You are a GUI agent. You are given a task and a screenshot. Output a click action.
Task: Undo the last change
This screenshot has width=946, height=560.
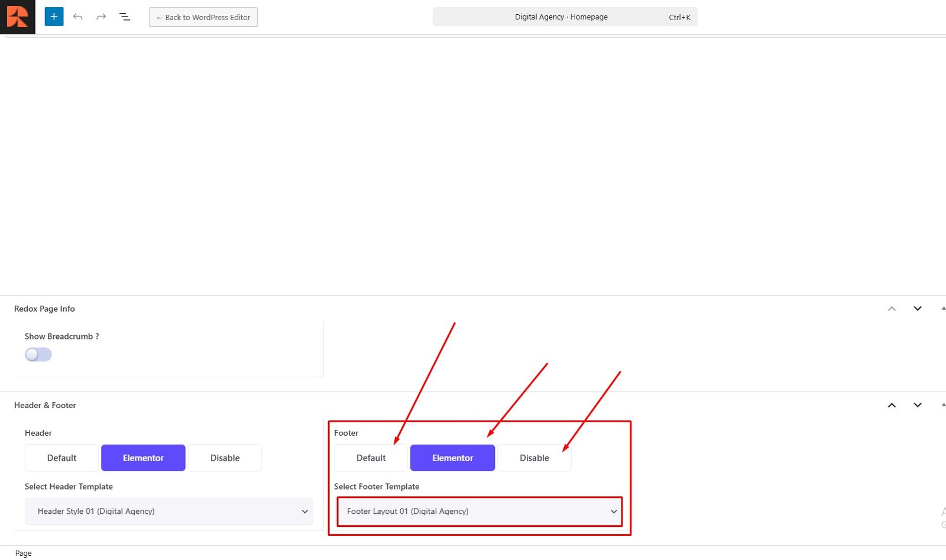(x=77, y=17)
